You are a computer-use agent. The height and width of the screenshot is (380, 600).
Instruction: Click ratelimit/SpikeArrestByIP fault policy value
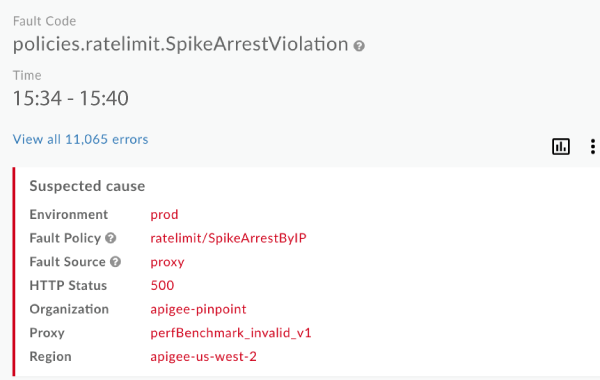(228, 238)
